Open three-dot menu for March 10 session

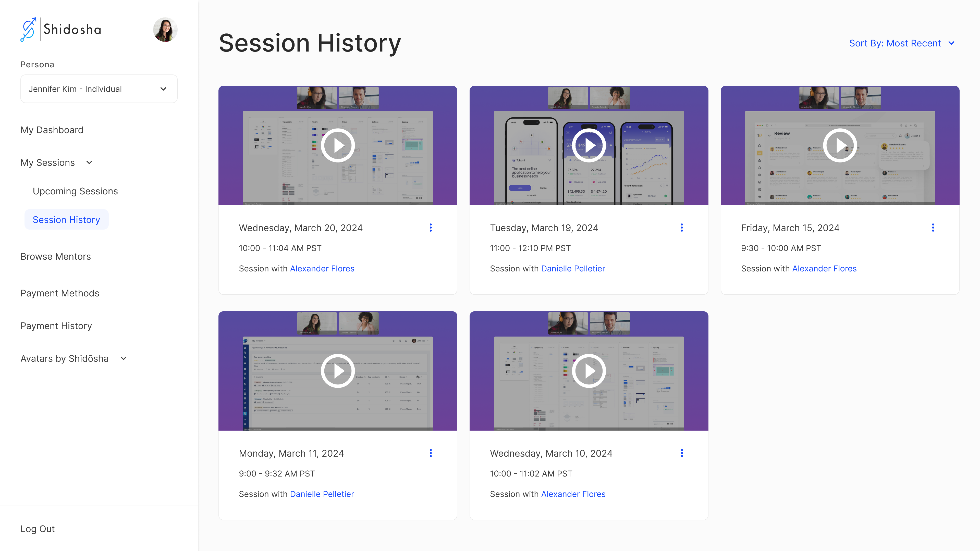click(682, 453)
